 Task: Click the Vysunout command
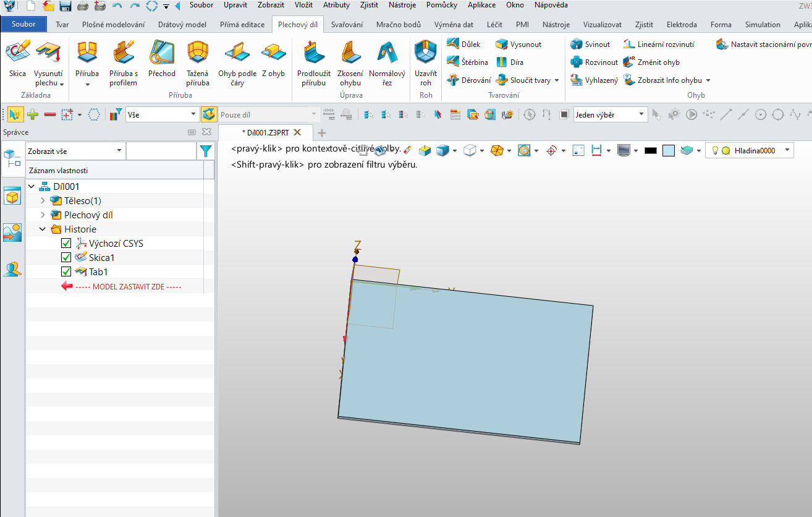(x=519, y=45)
